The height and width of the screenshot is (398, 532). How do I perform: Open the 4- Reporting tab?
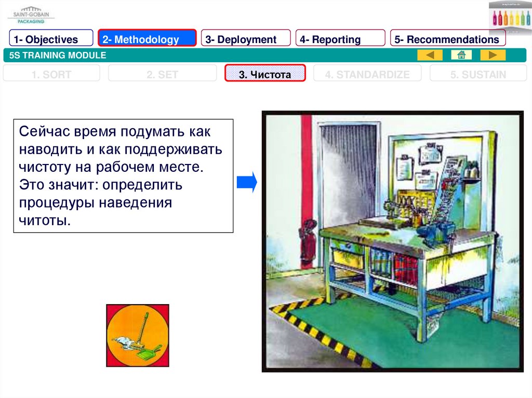coord(340,39)
